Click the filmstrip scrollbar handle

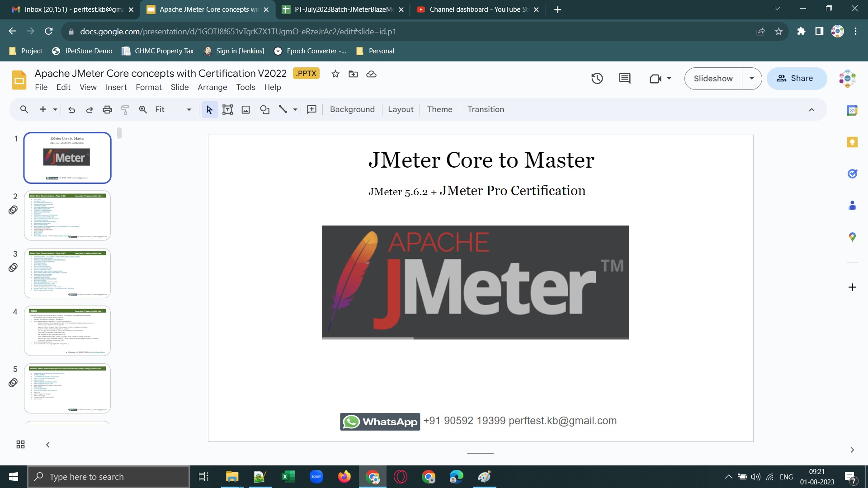(x=119, y=133)
